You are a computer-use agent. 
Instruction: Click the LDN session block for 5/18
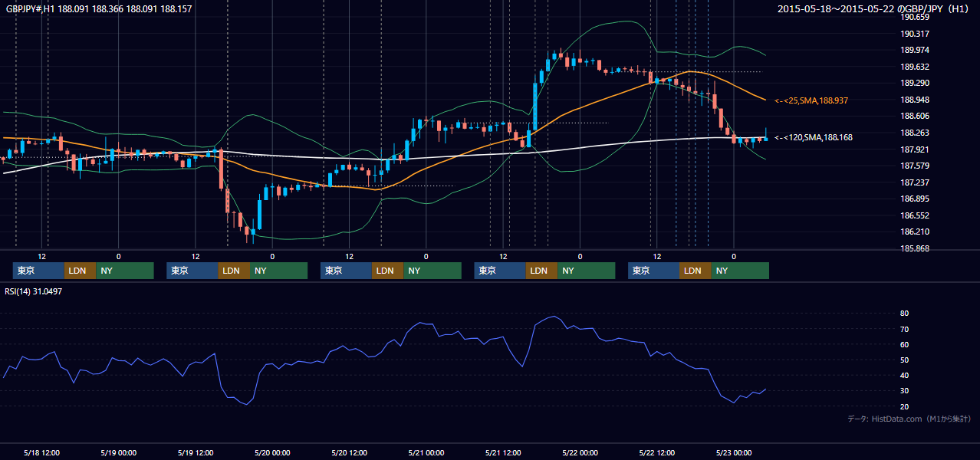pyautogui.click(x=80, y=271)
